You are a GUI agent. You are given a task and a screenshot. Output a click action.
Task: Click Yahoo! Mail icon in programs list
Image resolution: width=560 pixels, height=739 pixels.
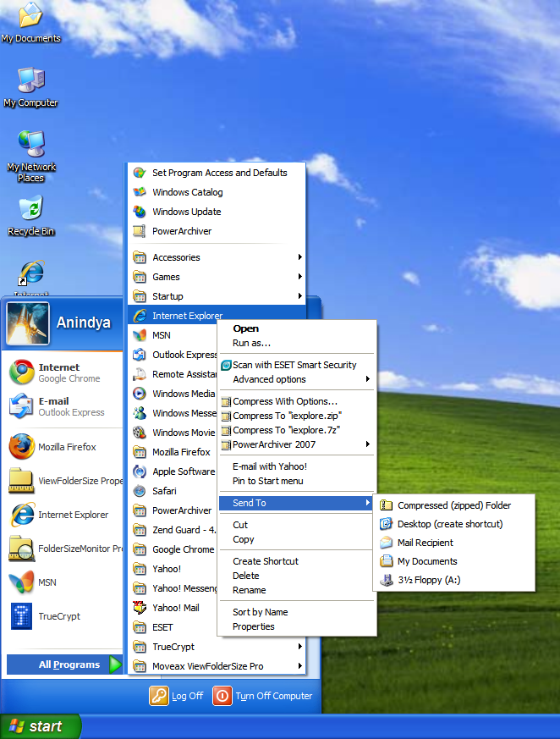(140, 608)
